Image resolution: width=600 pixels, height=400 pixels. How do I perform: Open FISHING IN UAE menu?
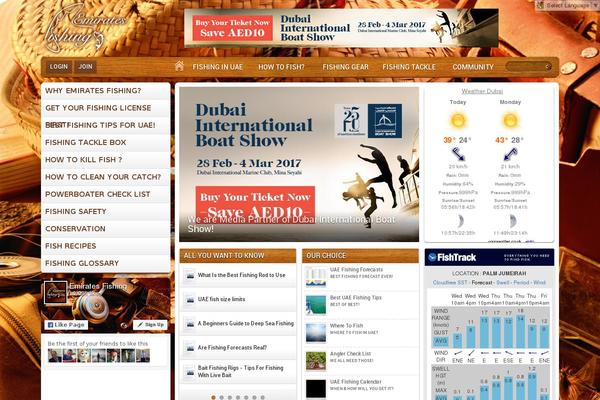[218, 67]
